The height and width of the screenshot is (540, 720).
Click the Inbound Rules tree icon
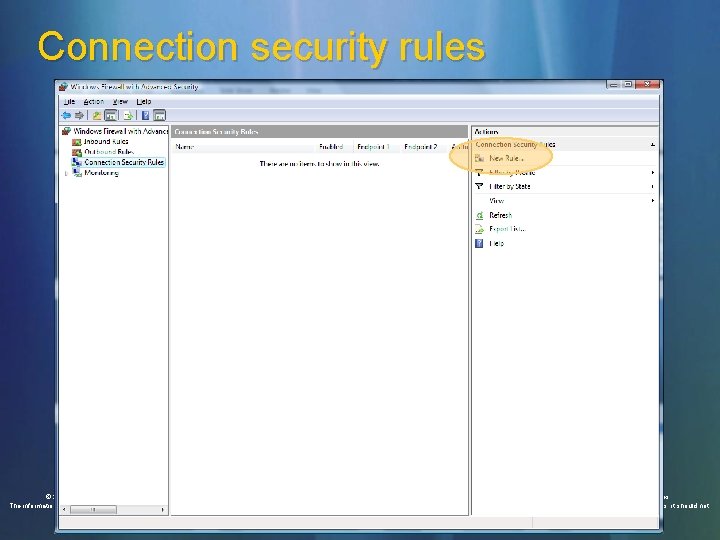click(x=77, y=142)
